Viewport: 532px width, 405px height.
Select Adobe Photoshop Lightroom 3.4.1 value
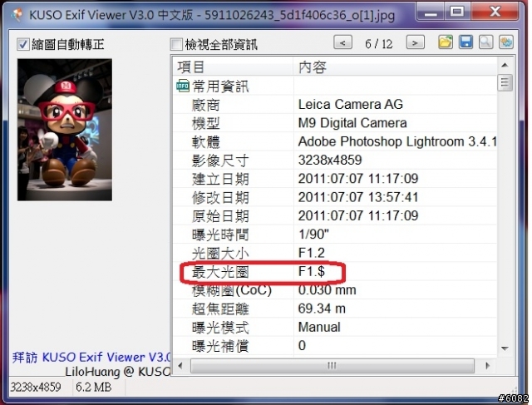pos(397,141)
